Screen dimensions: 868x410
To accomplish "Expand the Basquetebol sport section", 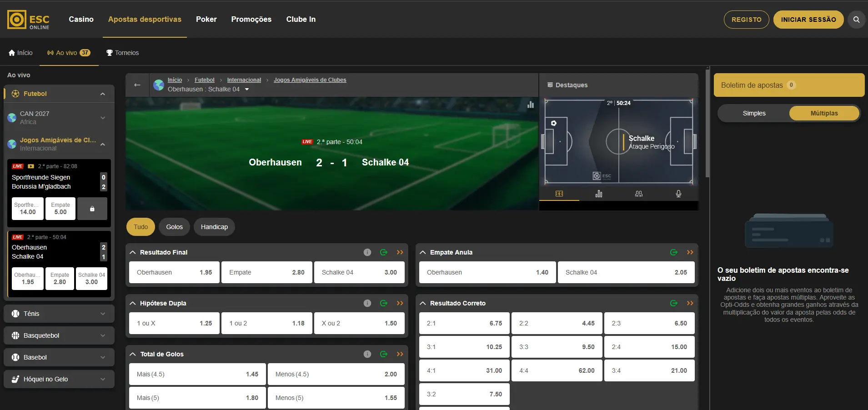I will coord(59,335).
